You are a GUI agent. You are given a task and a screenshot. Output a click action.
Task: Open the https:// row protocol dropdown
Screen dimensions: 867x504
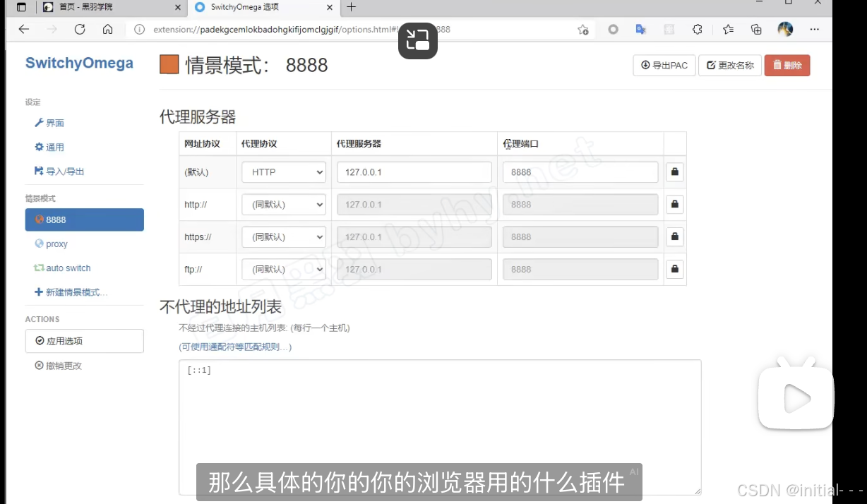pos(283,237)
